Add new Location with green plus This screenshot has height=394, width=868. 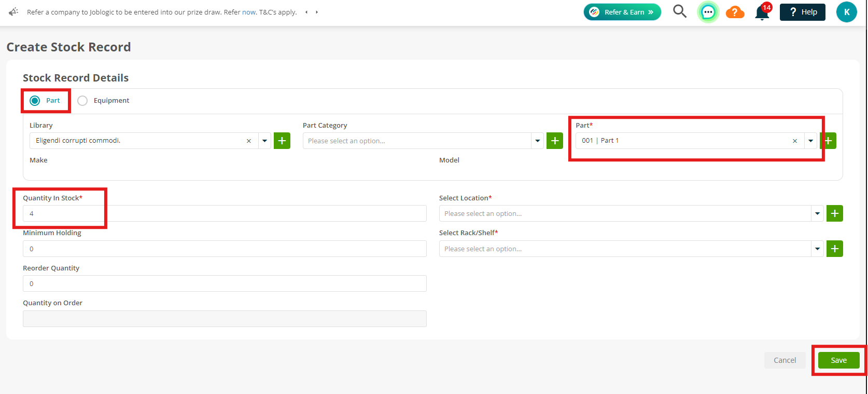click(835, 213)
